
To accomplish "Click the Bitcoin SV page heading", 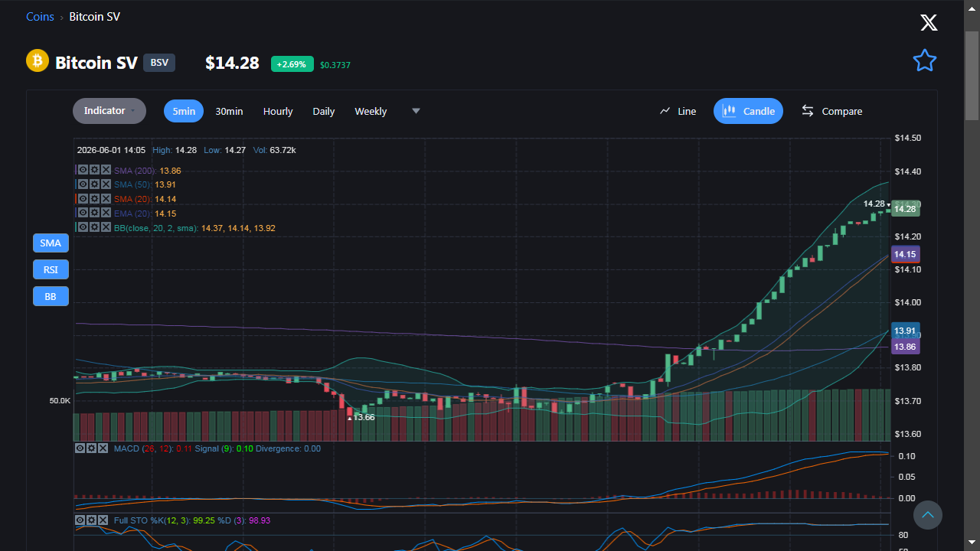I will [96, 63].
